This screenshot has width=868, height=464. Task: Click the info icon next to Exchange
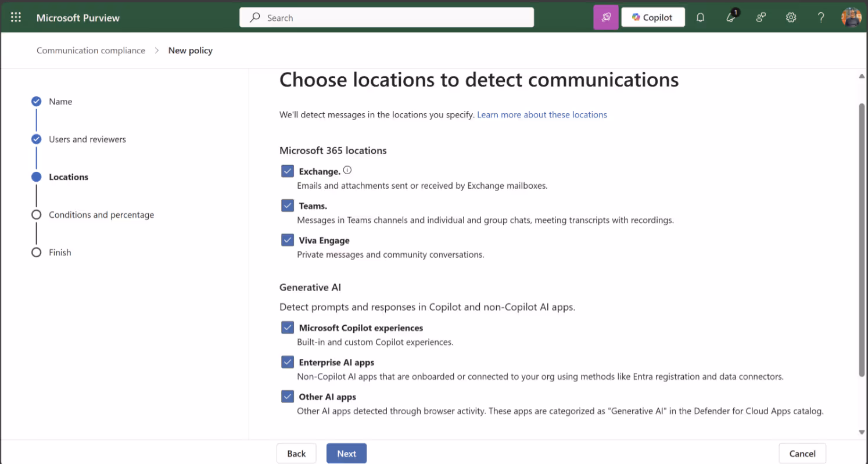(x=347, y=170)
